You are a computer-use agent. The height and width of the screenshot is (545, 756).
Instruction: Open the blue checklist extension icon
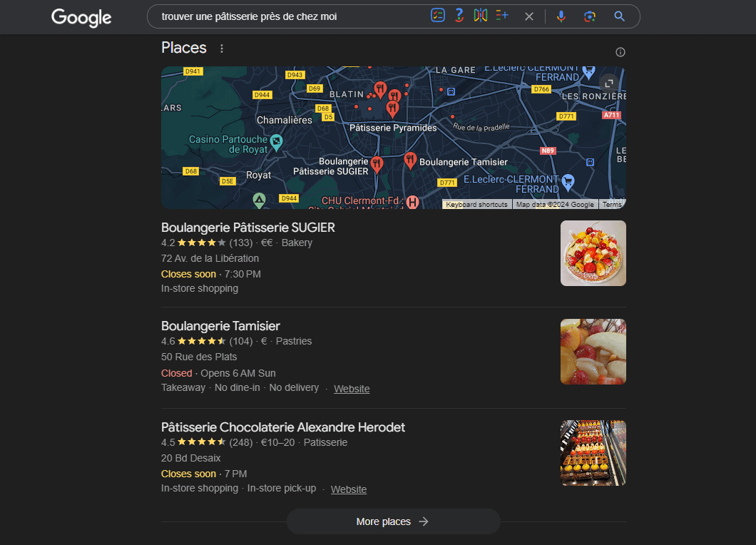pyautogui.click(x=437, y=15)
